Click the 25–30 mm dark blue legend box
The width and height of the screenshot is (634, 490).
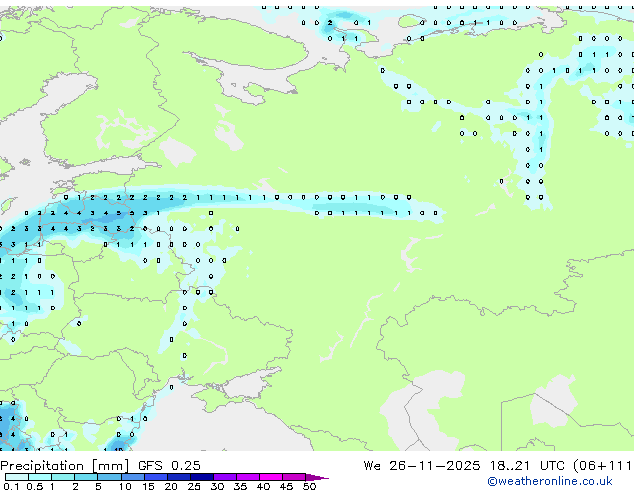[201, 477]
